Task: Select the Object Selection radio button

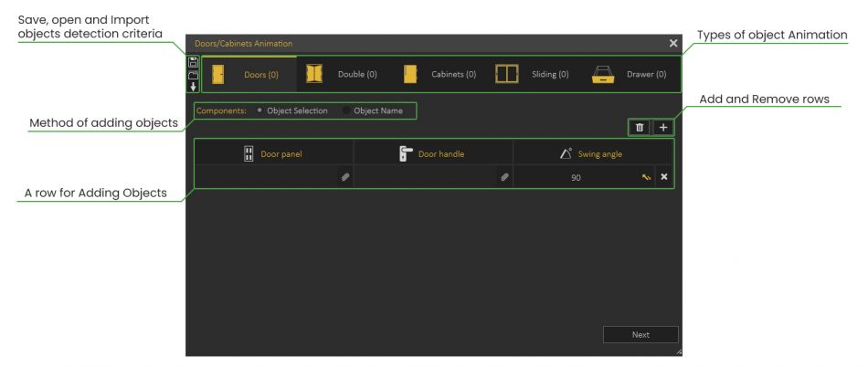Action: tap(260, 110)
